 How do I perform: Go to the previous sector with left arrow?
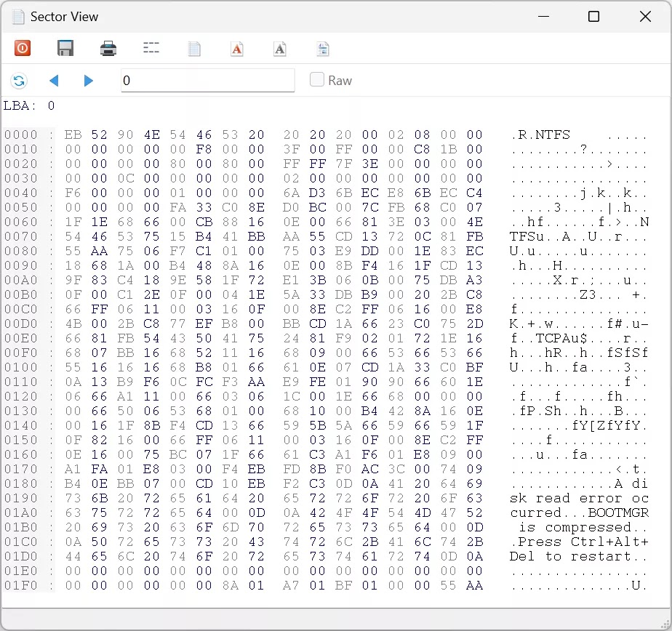pos(54,81)
